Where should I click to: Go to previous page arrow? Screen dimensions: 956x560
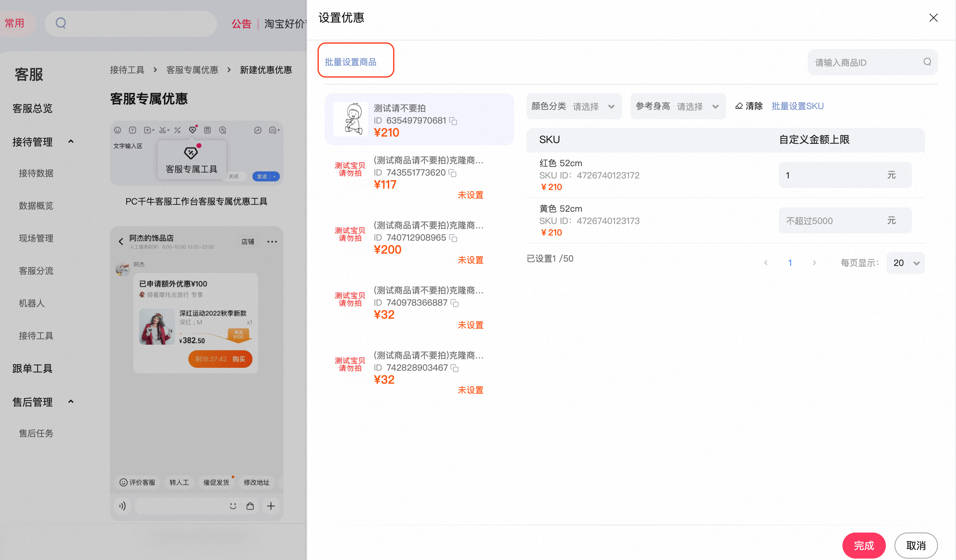coord(765,263)
